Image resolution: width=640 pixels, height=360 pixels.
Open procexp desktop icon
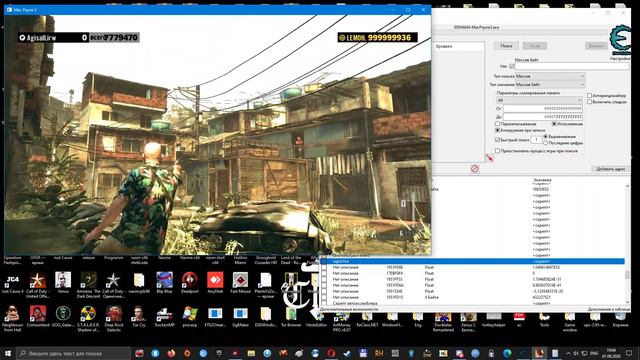coord(190,316)
